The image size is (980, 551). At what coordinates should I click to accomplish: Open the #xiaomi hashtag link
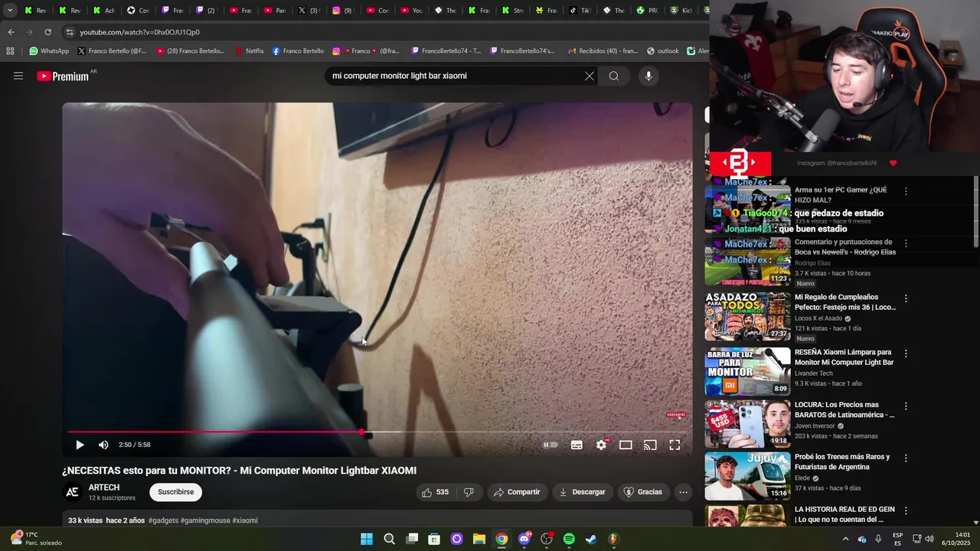[x=245, y=520]
